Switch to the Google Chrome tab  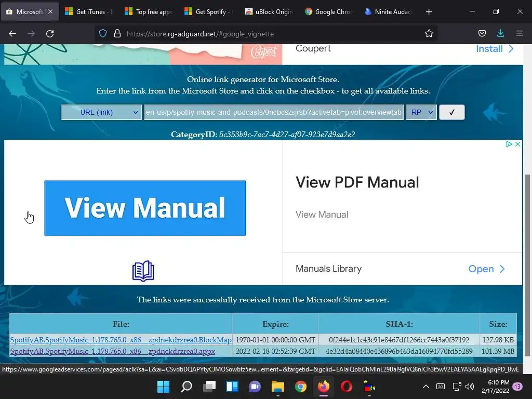[328, 12]
